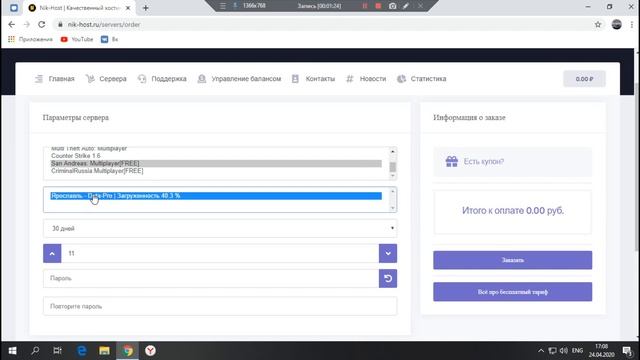The image size is (640, 360).
Task: Open the YouTube bookmark
Action: (x=77, y=39)
